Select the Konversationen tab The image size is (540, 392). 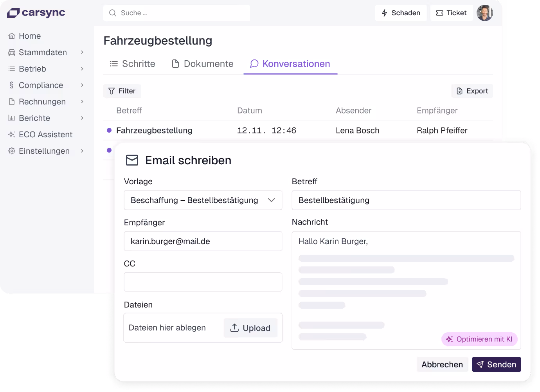pyautogui.click(x=290, y=64)
